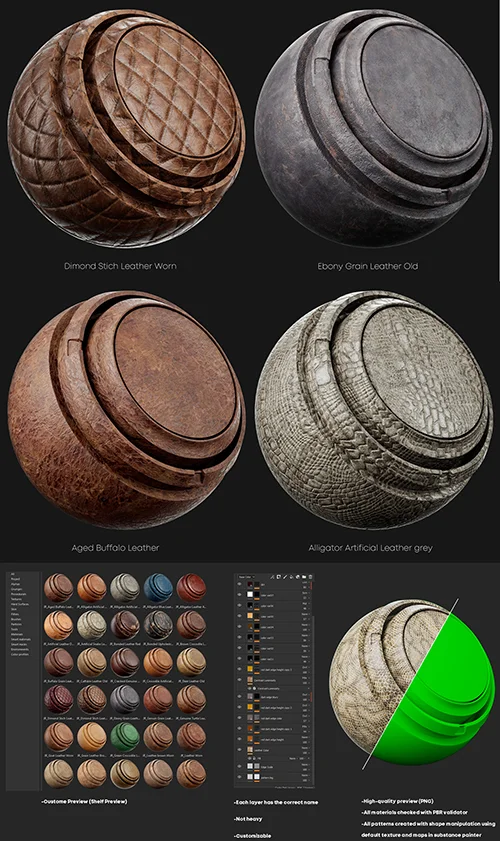Click the opacity value of color var07 layer

tap(306, 598)
